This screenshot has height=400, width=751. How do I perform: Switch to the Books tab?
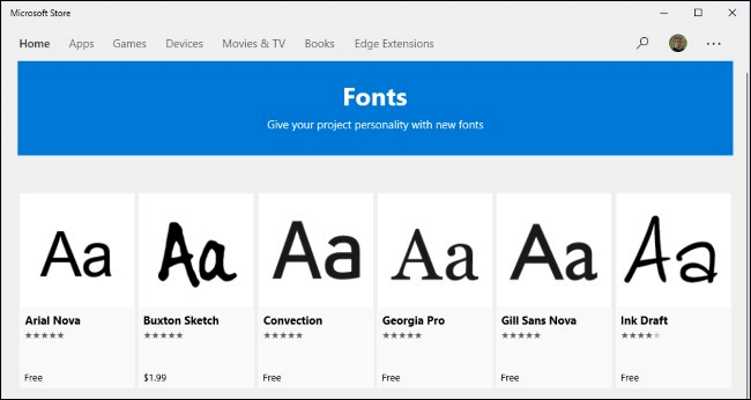[319, 44]
